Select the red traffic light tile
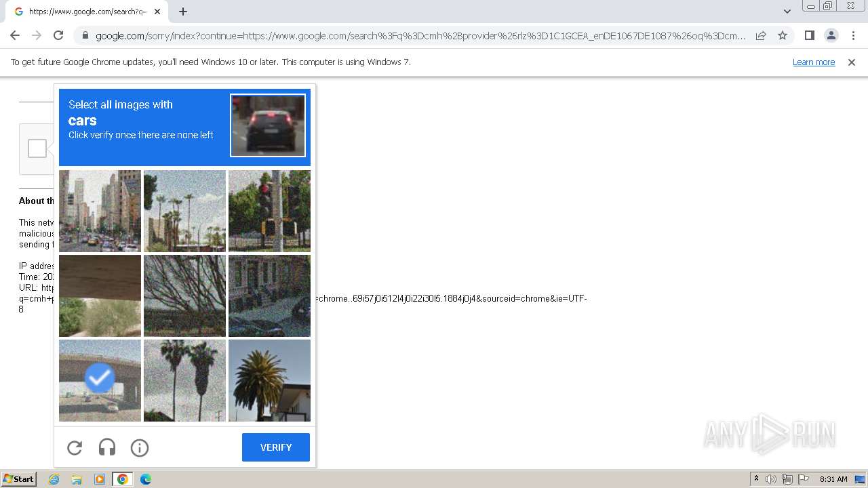The image size is (868, 488). point(269,211)
